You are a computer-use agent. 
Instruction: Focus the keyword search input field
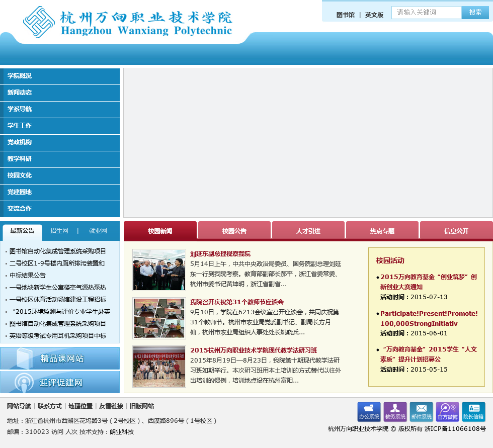427,12
